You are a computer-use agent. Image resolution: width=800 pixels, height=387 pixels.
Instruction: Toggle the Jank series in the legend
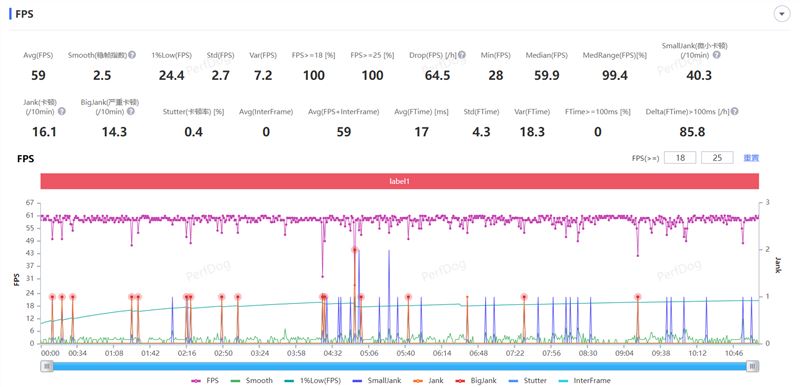click(x=429, y=380)
